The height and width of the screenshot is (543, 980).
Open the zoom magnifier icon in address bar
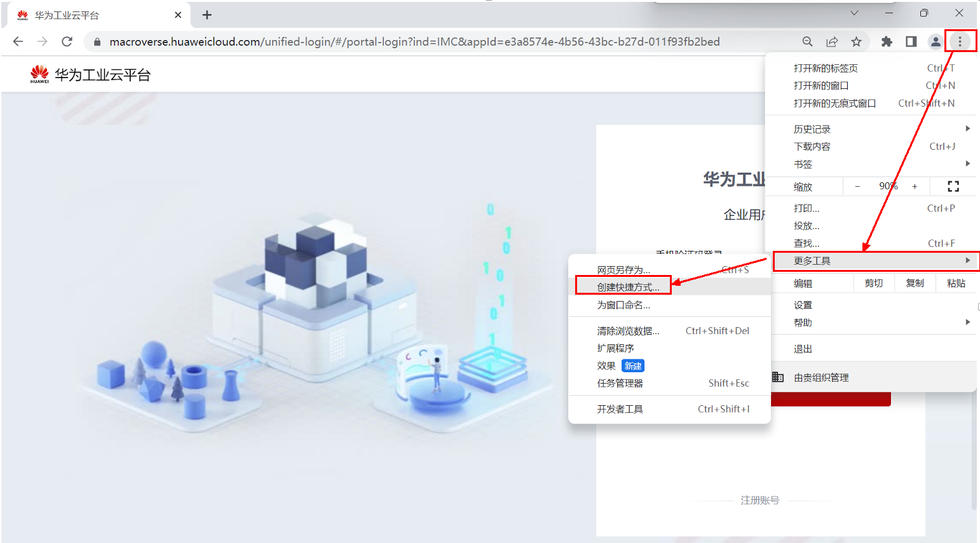(807, 42)
